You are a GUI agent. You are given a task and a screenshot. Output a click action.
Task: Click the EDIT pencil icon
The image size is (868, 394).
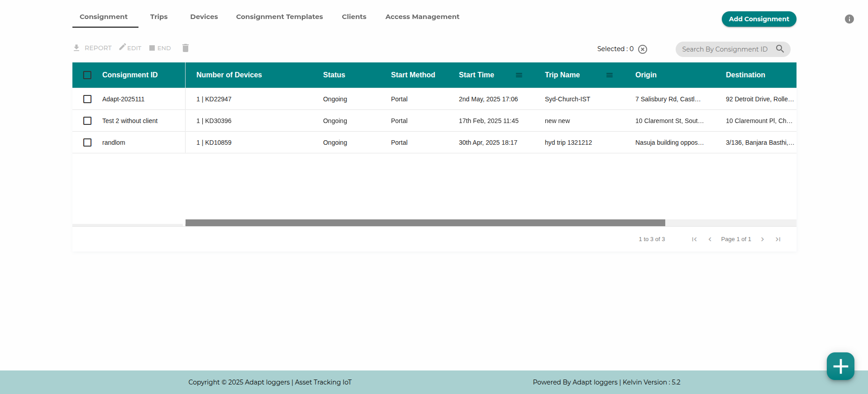(122, 47)
